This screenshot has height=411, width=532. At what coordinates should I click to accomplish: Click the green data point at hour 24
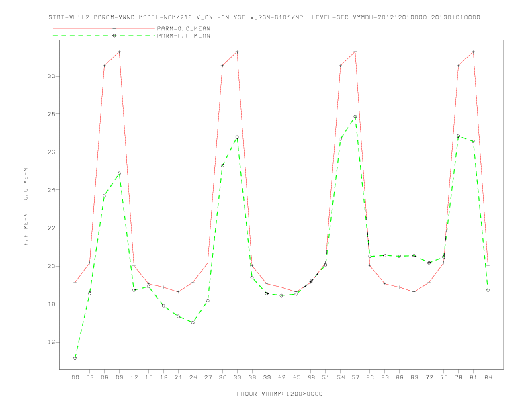pos(193,322)
